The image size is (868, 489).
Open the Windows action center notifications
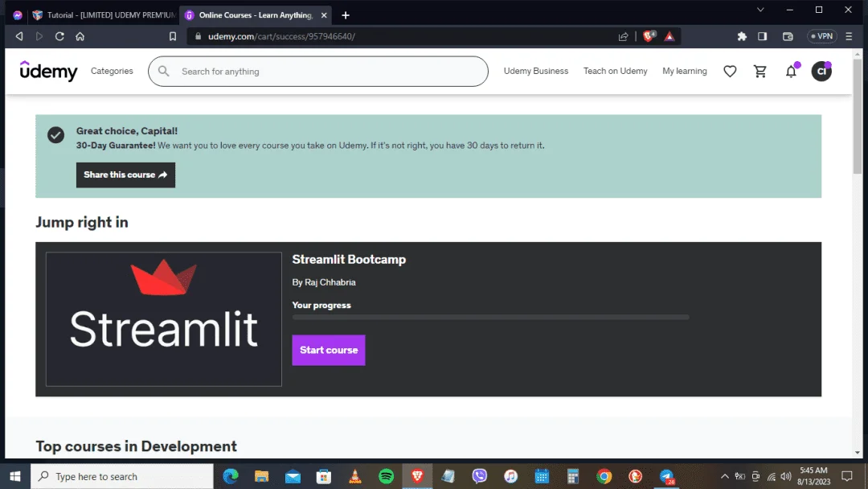(x=846, y=476)
